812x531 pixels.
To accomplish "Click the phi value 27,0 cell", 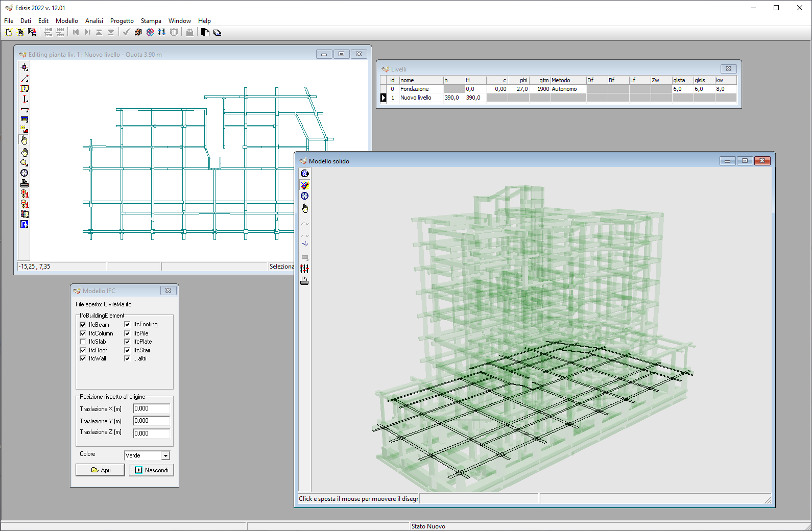I will [518, 89].
